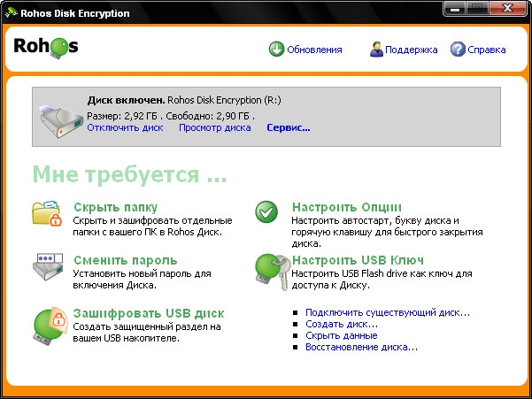Click Восстановление диска... link
This screenshot has width=532, height=399.
361,347
